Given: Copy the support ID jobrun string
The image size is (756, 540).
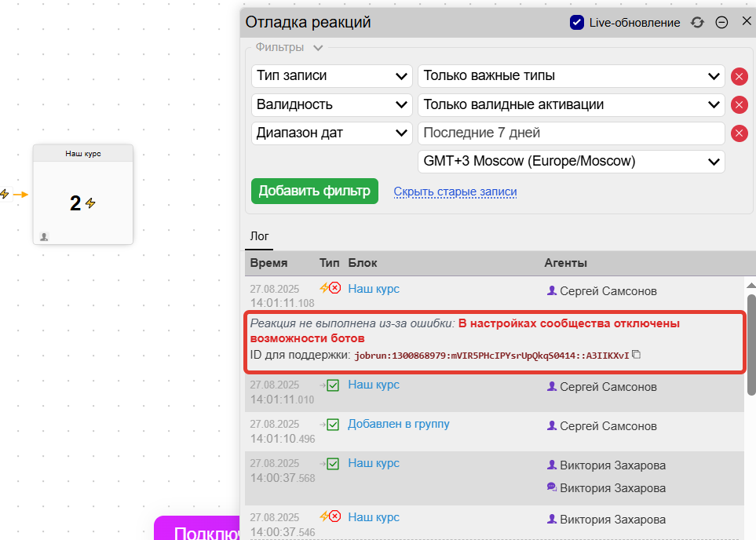Looking at the screenshot, I should click(637, 355).
